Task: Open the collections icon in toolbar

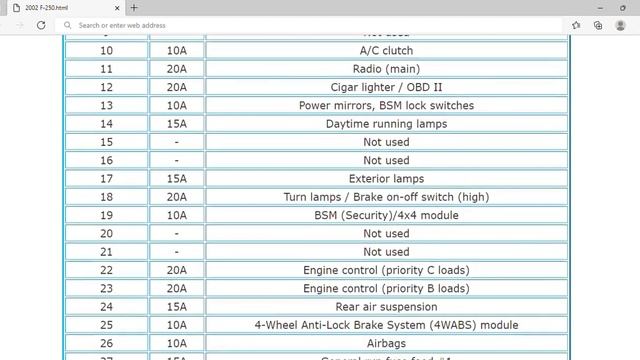Action: click(x=598, y=25)
